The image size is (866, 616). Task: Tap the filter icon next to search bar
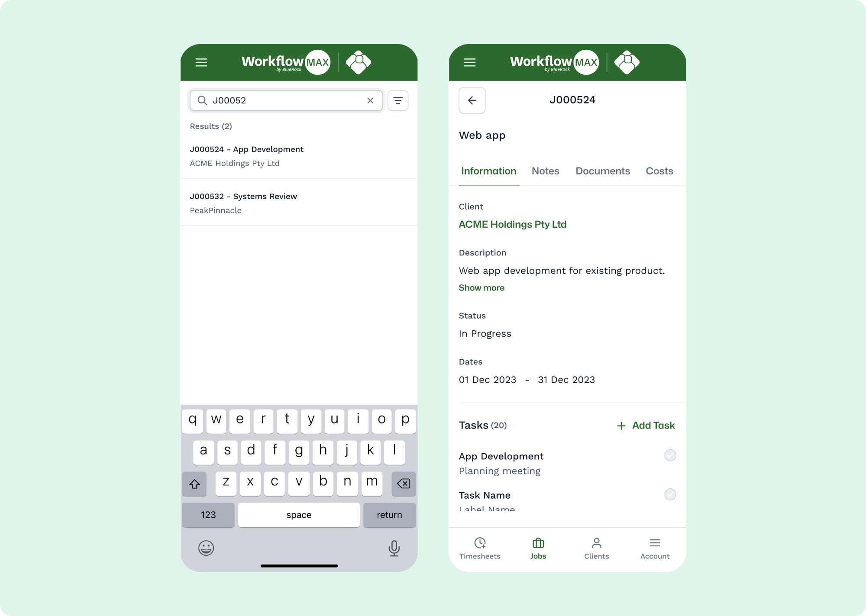coord(398,101)
